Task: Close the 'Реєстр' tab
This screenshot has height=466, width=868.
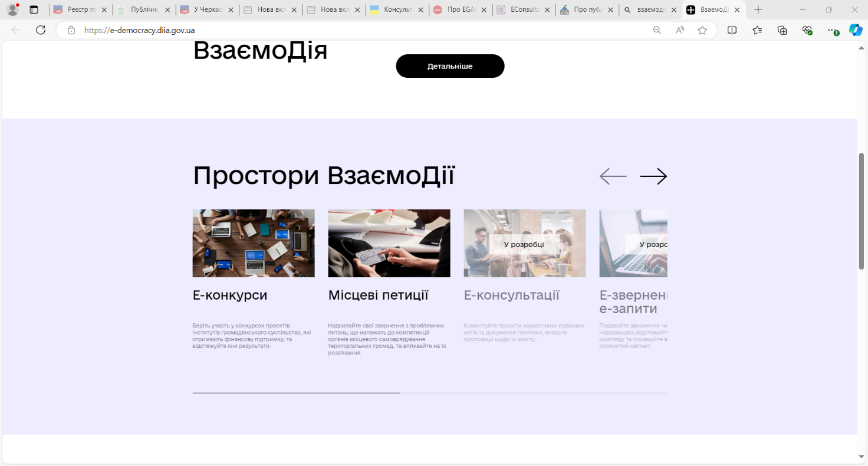Action: [x=104, y=10]
